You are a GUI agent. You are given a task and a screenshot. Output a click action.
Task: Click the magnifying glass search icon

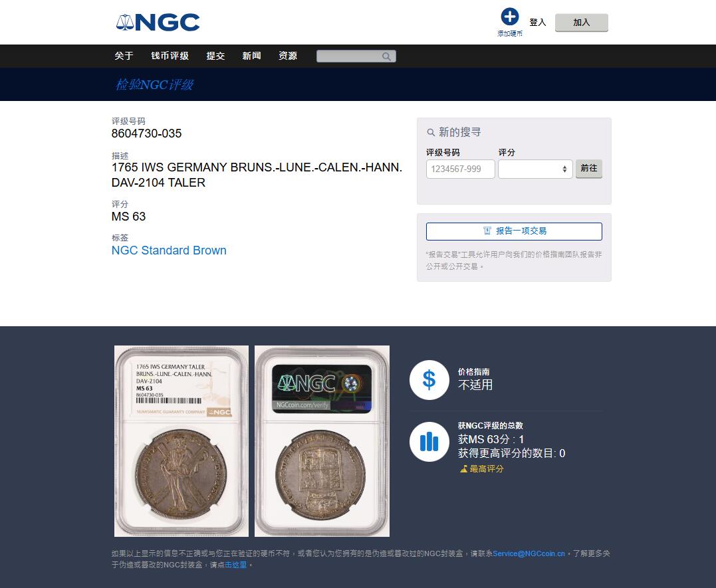coord(386,56)
